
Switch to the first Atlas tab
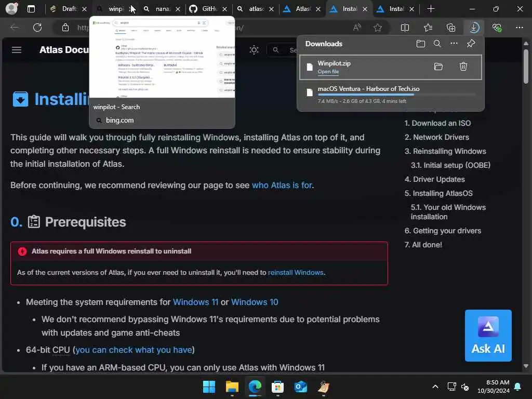(303, 9)
